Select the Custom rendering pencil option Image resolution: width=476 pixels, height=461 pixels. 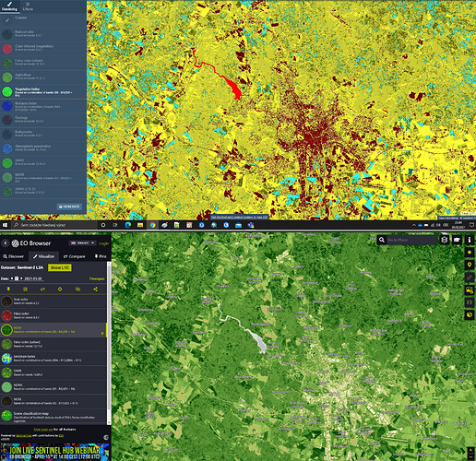(43, 19)
